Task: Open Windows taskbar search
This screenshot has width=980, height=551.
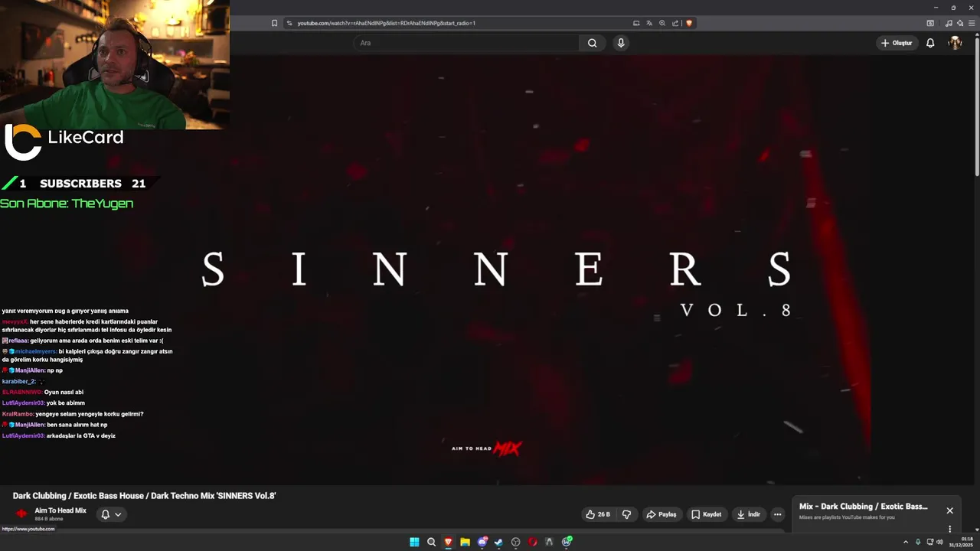Action: pyautogui.click(x=431, y=542)
